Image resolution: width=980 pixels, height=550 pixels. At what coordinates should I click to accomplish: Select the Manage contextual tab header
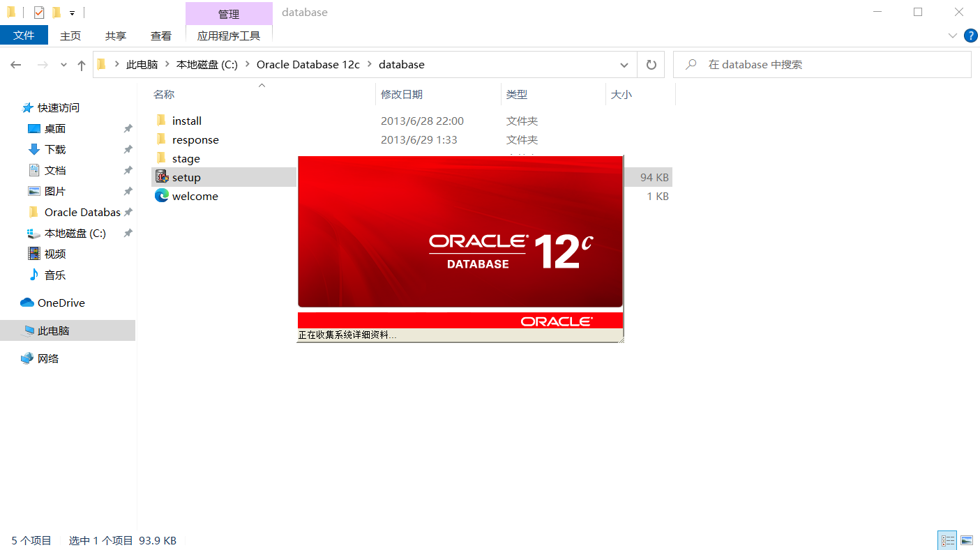coord(229,14)
